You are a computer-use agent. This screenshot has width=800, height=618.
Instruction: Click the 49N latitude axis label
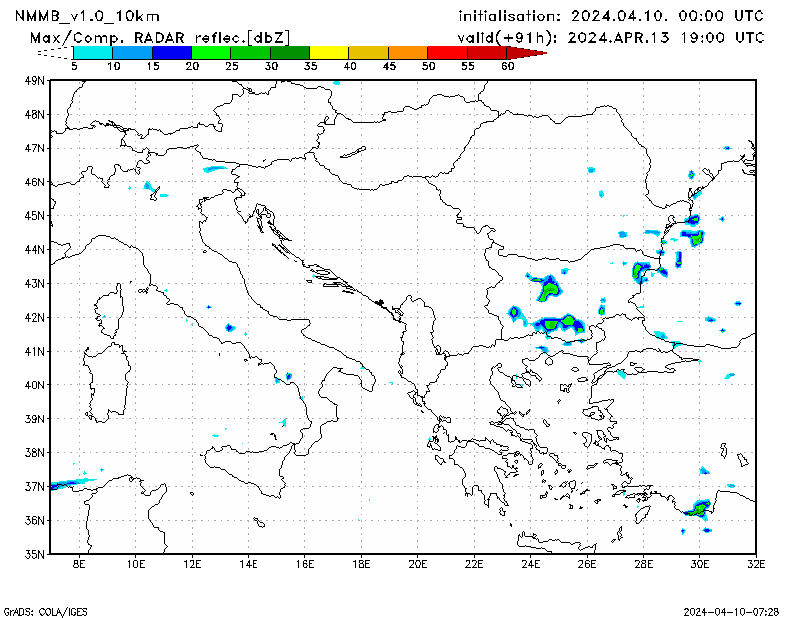(x=35, y=80)
